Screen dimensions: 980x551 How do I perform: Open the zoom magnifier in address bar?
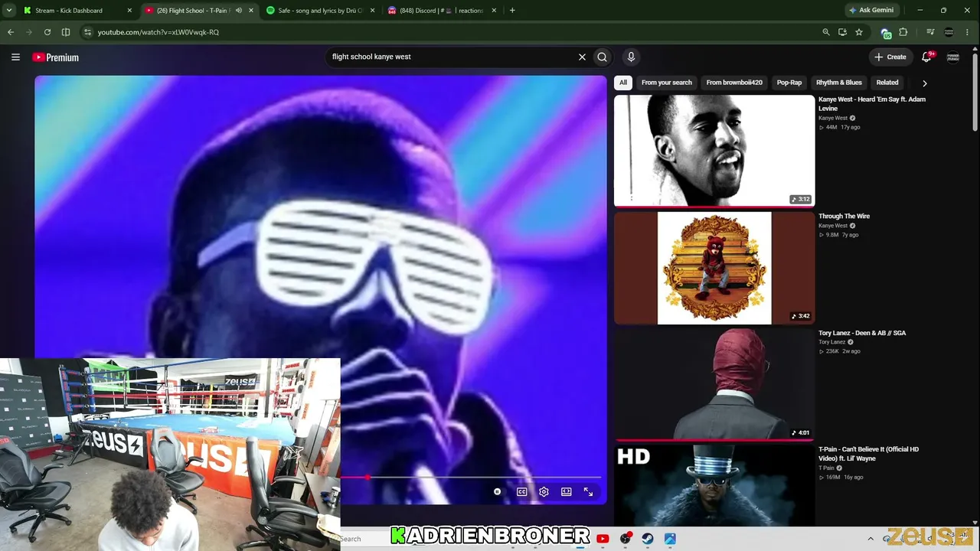coord(825,32)
